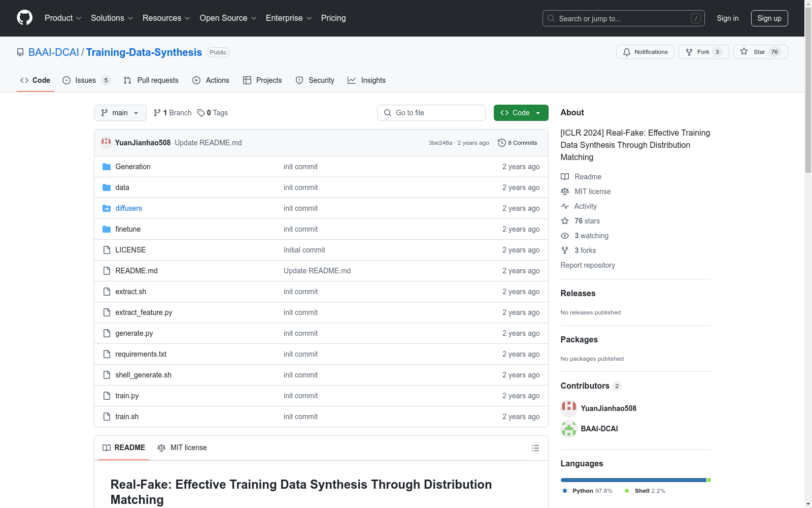The height and width of the screenshot is (508, 812).
Task: Click the Python language bar segment
Action: point(633,480)
